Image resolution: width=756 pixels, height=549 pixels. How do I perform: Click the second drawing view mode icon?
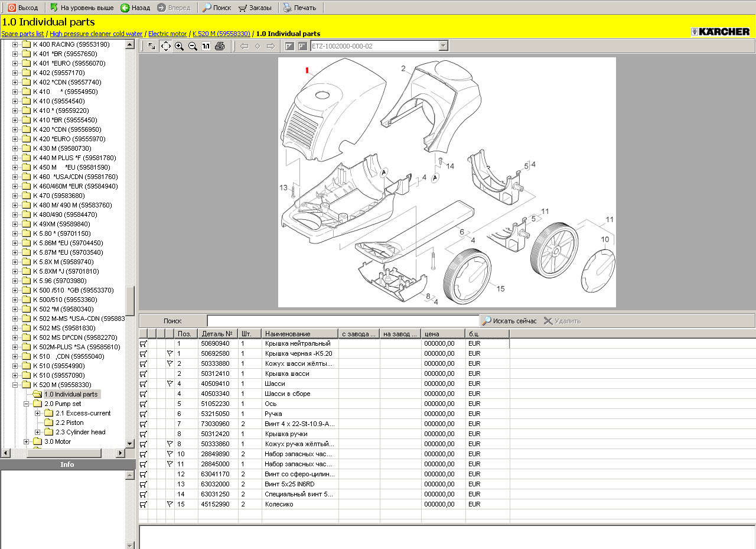[x=302, y=46]
